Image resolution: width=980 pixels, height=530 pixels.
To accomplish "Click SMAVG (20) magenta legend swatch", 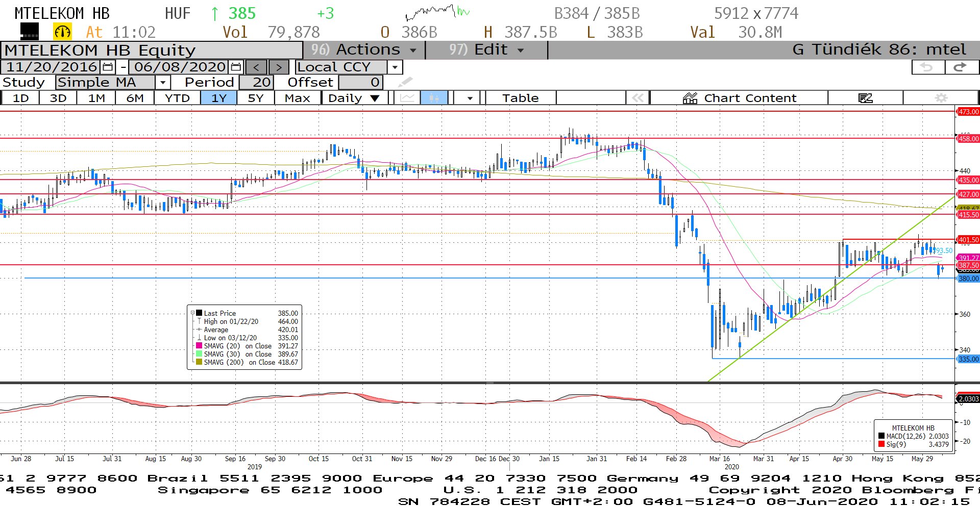I will [x=199, y=346].
